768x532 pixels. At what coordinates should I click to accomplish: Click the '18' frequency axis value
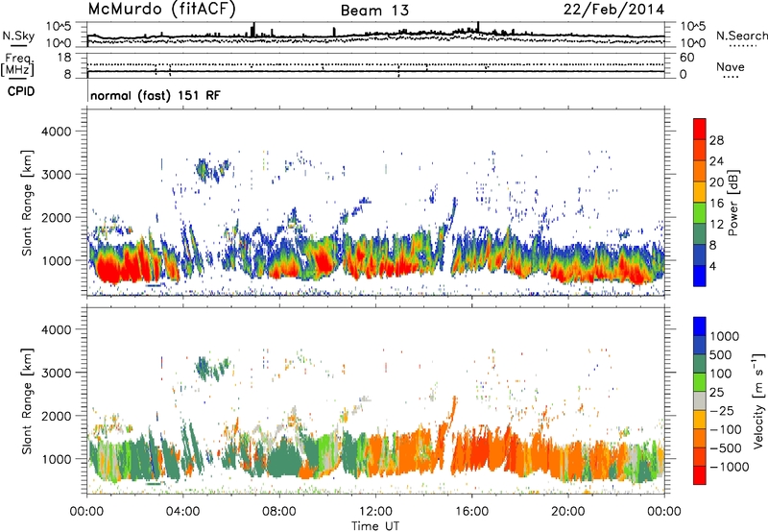[64, 58]
